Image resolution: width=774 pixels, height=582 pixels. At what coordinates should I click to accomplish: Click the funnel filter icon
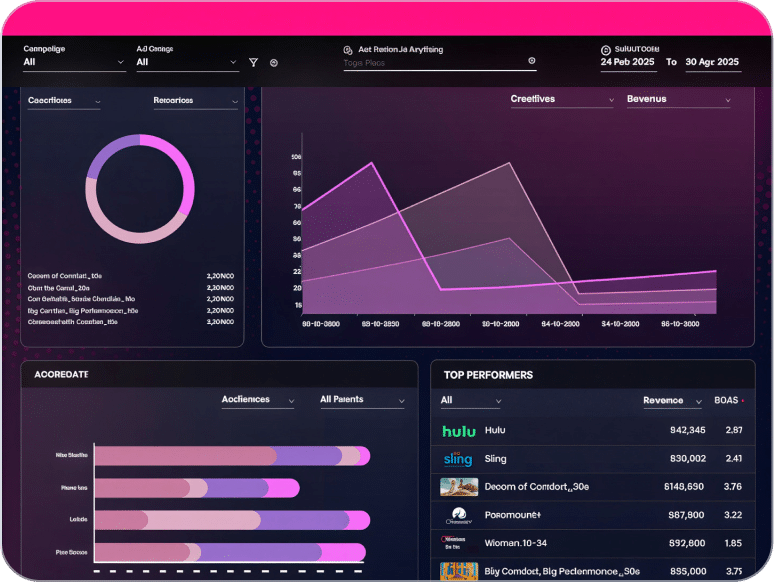point(253,62)
